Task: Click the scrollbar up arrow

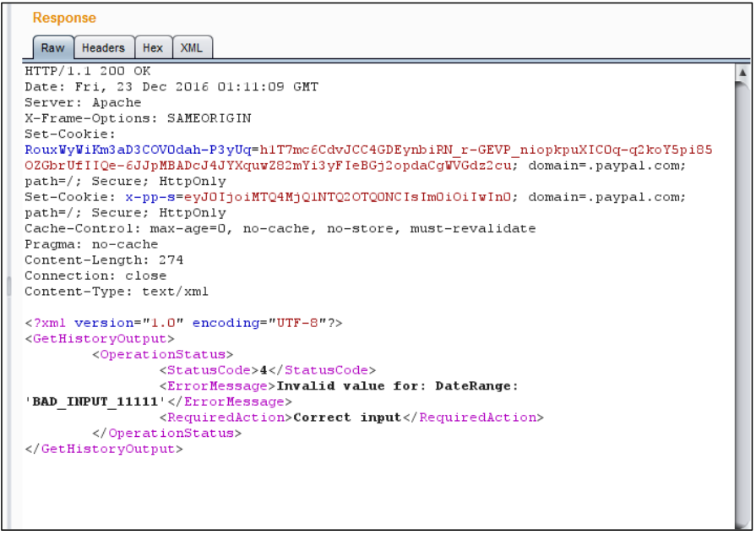Action: (x=742, y=73)
